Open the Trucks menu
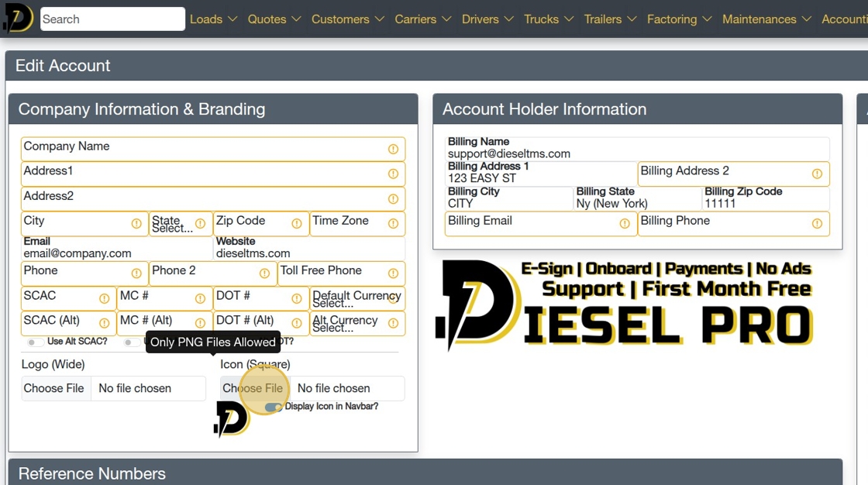The height and width of the screenshot is (485, 868). 549,19
